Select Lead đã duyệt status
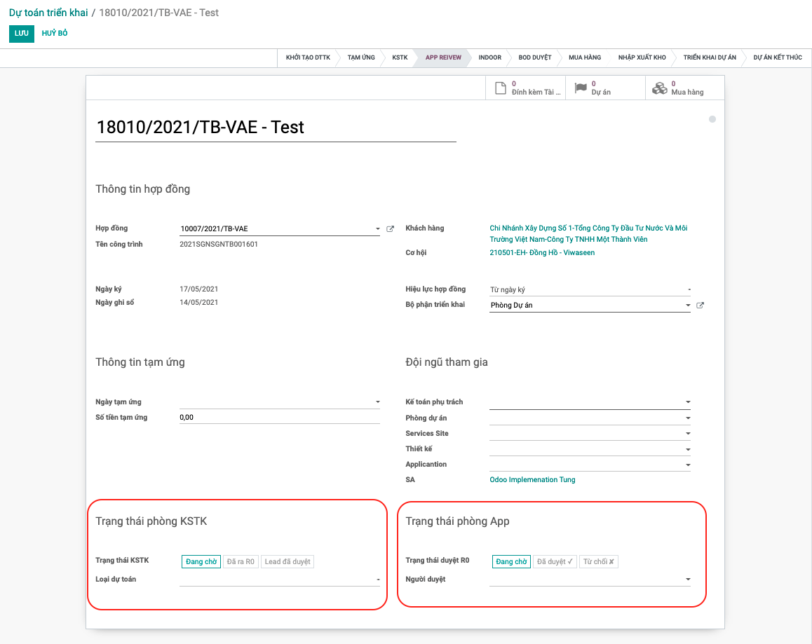This screenshot has height=644, width=812. pyautogui.click(x=287, y=562)
